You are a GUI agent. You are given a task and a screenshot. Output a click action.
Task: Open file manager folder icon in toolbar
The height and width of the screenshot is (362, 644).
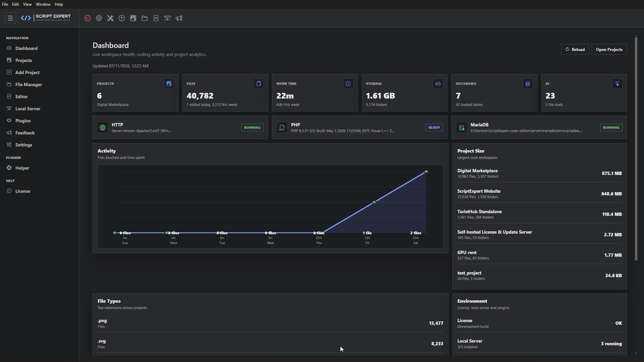[145, 18]
